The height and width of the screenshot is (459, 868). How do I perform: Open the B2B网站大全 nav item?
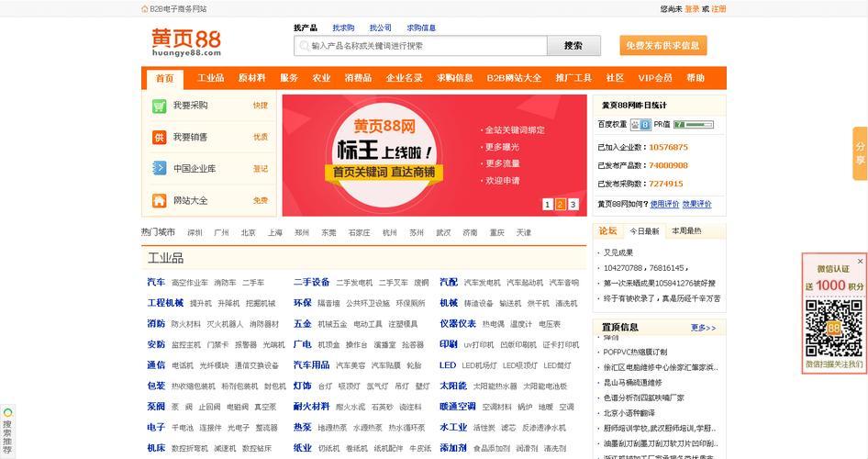(514, 78)
